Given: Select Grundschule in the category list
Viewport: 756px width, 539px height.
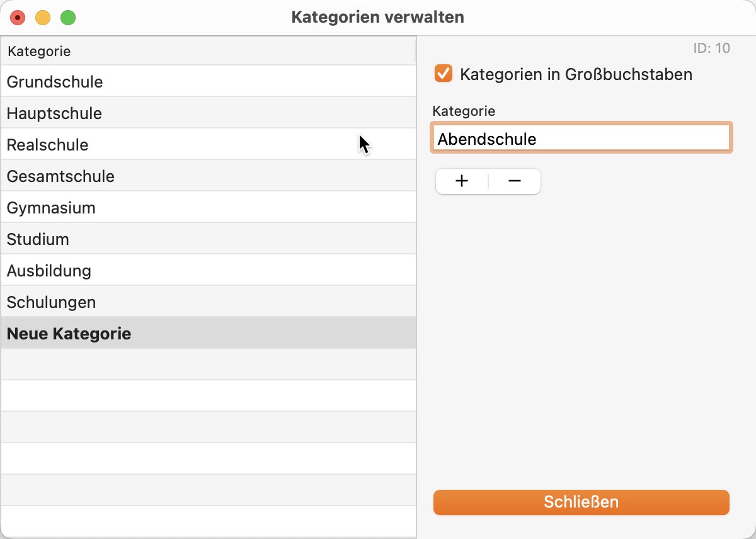Looking at the screenshot, I should pos(209,82).
